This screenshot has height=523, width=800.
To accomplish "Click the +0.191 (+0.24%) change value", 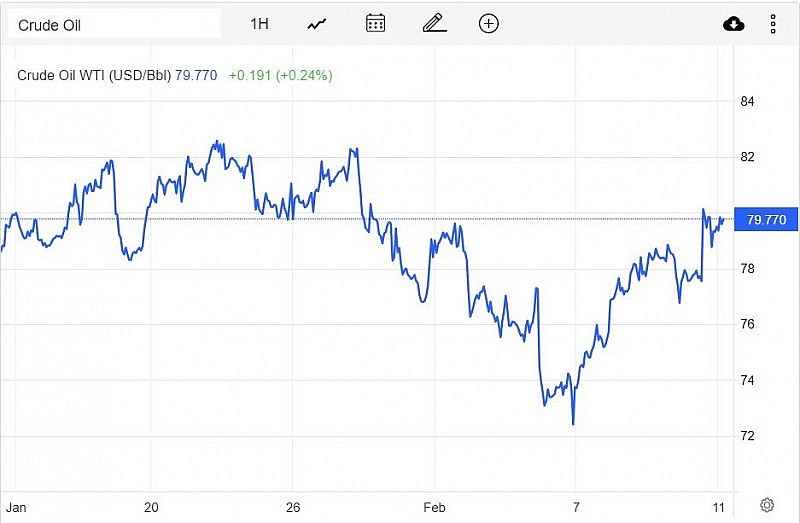I will [280, 75].
